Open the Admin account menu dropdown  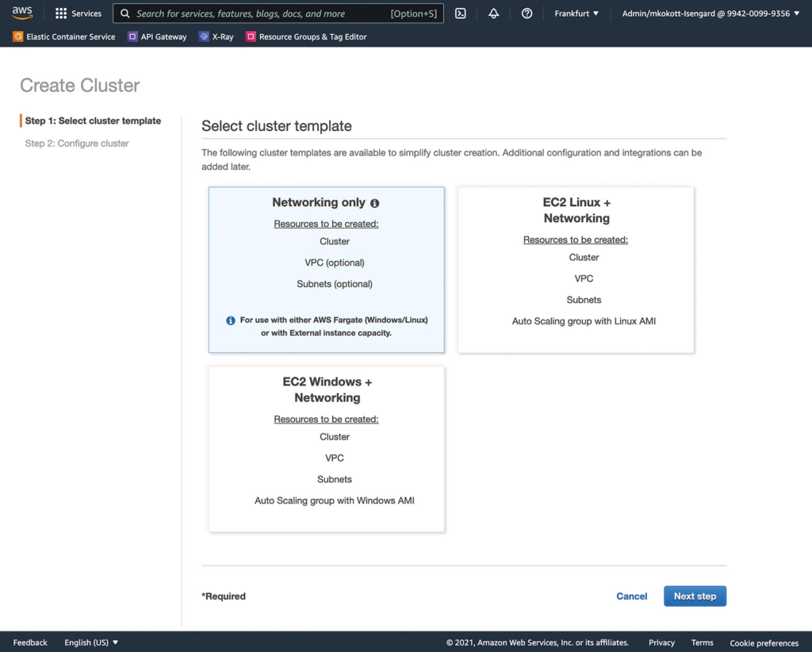click(x=710, y=13)
